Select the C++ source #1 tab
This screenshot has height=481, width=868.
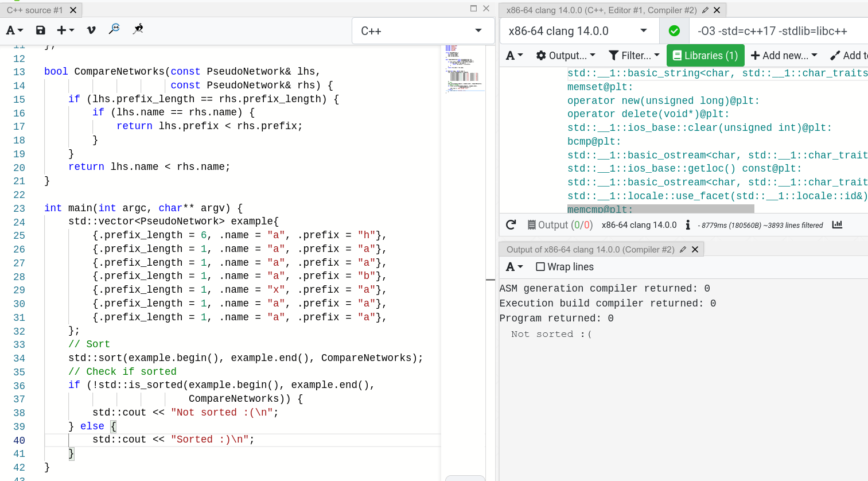pyautogui.click(x=34, y=10)
